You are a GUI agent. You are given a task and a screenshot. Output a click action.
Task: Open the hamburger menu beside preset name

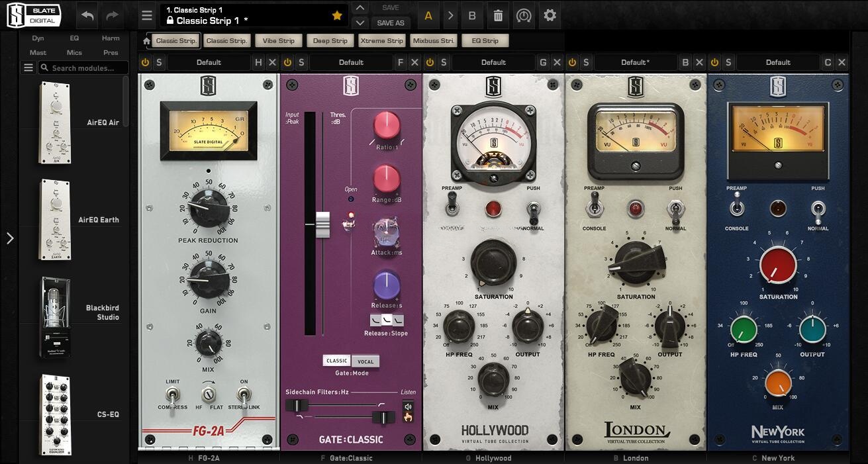(x=147, y=15)
